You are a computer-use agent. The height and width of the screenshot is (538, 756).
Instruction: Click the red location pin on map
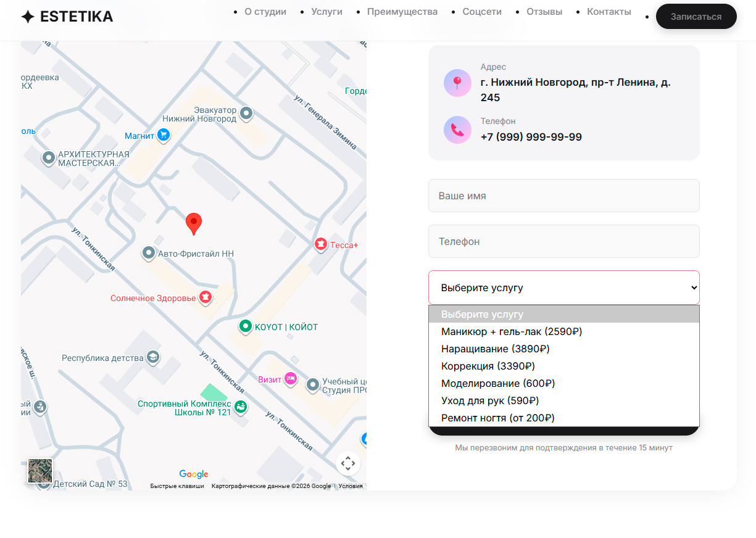[x=194, y=224]
